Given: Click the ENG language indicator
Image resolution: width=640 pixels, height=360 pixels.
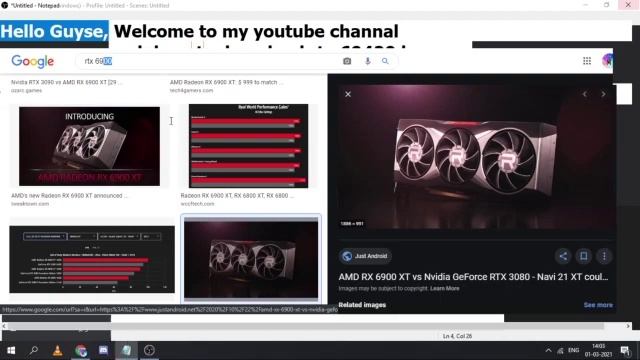Looking at the screenshot, I should [x=573, y=350].
